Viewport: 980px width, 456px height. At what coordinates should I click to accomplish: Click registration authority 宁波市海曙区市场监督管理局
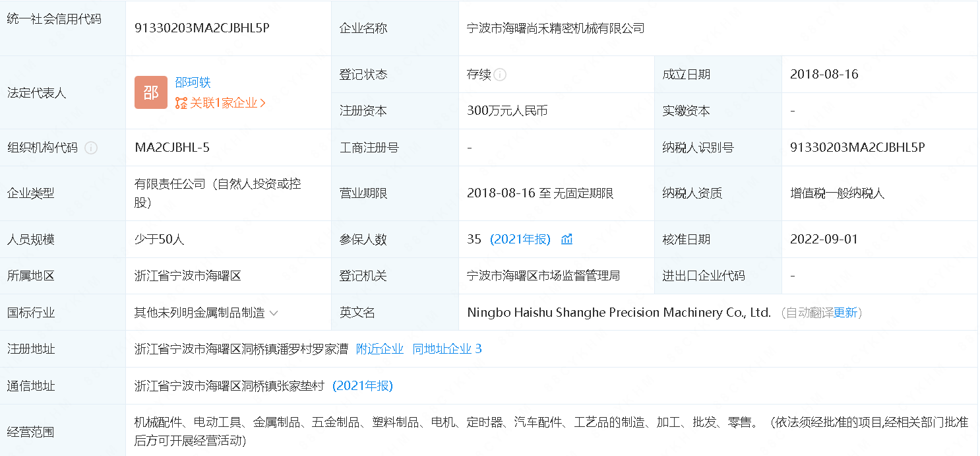[x=543, y=276]
